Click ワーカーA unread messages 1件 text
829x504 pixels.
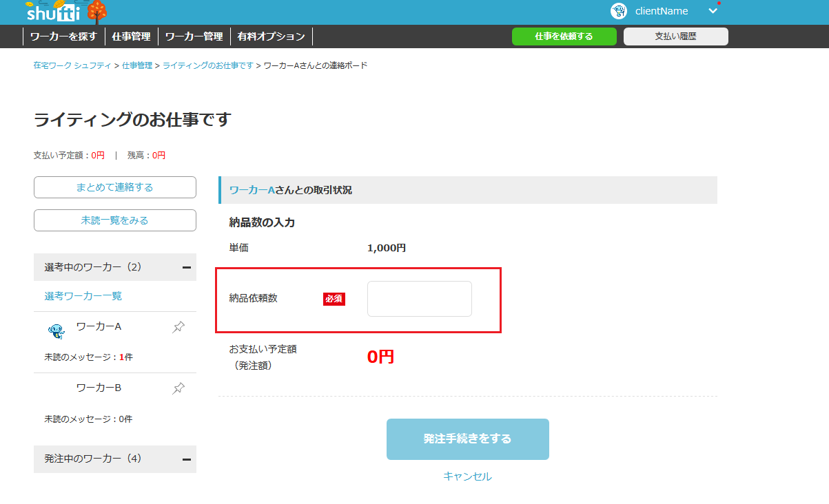(x=89, y=357)
